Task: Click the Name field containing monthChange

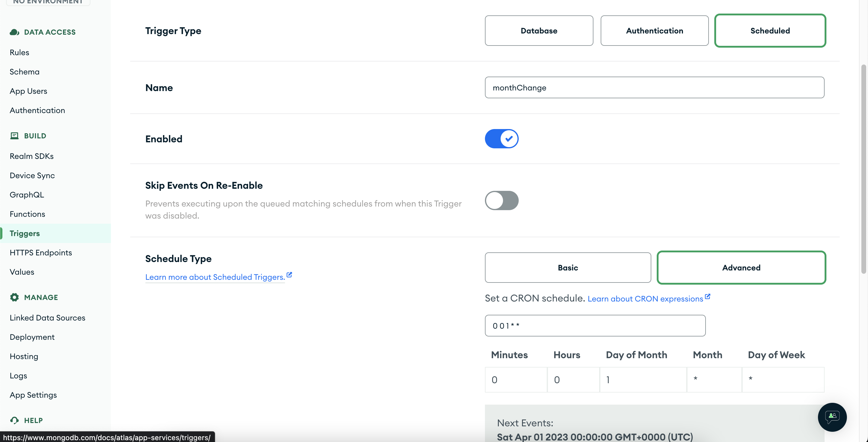Action: (x=654, y=88)
